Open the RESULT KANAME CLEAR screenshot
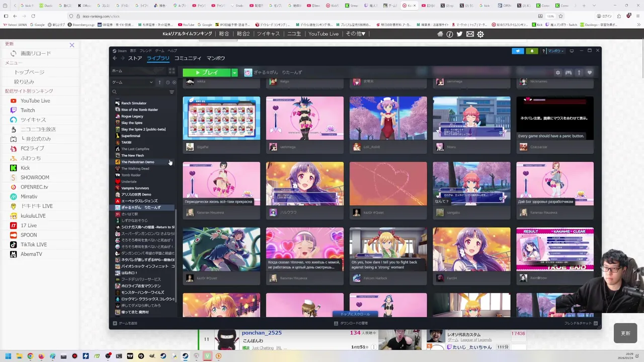Image resolution: width=644 pixels, height=362 pixels. [555, 249]
